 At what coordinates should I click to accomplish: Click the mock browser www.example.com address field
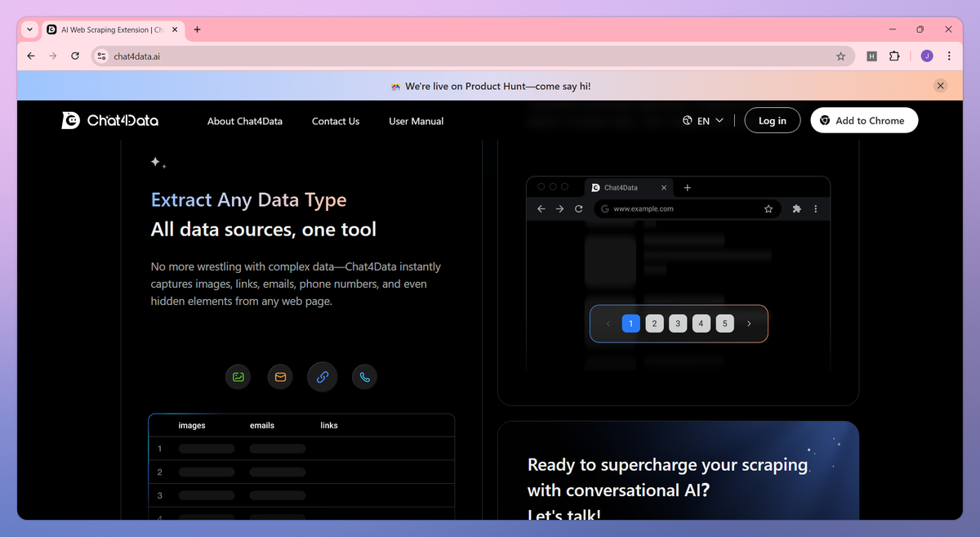tap(686, 209)
